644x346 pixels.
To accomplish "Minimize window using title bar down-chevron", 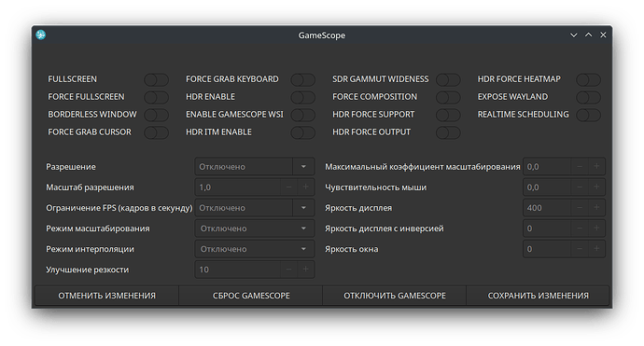I will pyautogui.click(x=574, y=35).
